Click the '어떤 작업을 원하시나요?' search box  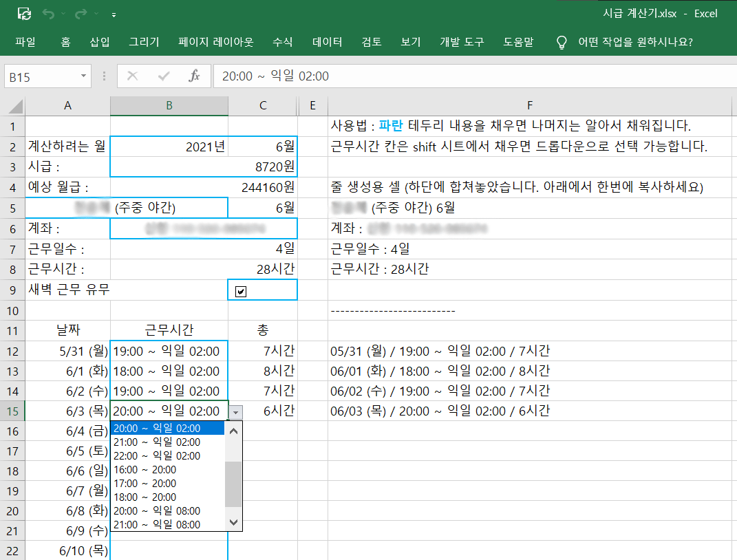coord(635,42)
